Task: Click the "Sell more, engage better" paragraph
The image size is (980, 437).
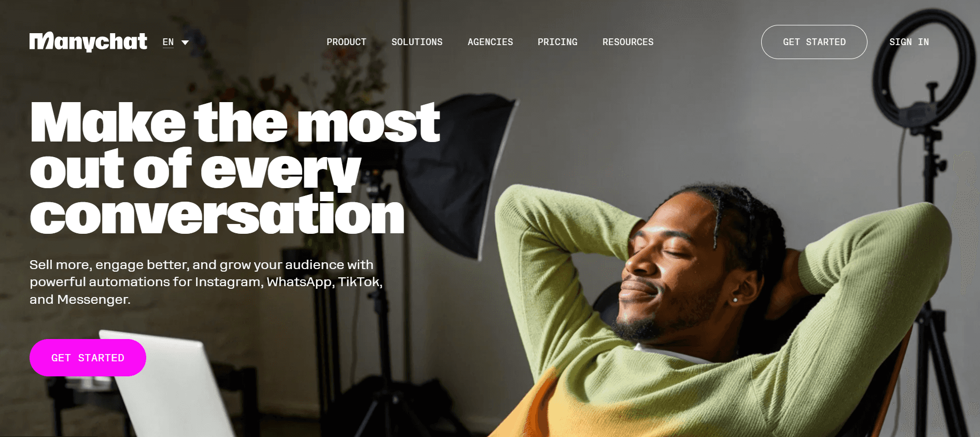Action: (206, 282)
